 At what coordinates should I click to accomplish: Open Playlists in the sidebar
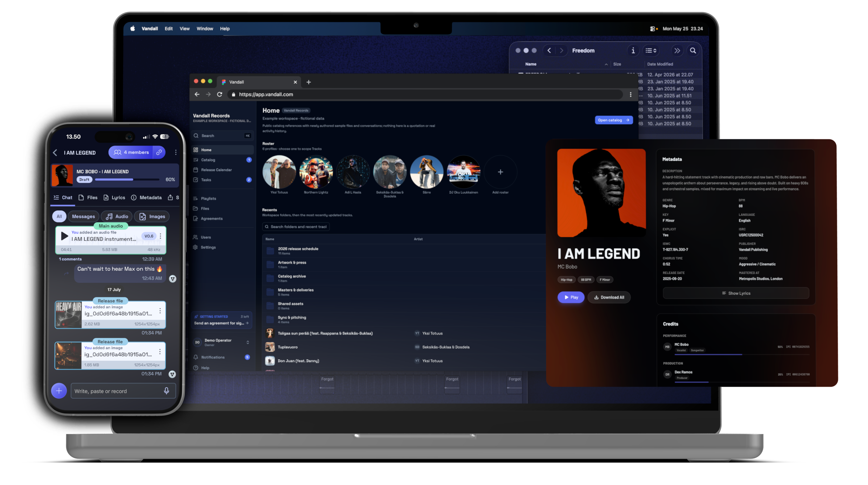click(222, 199)
